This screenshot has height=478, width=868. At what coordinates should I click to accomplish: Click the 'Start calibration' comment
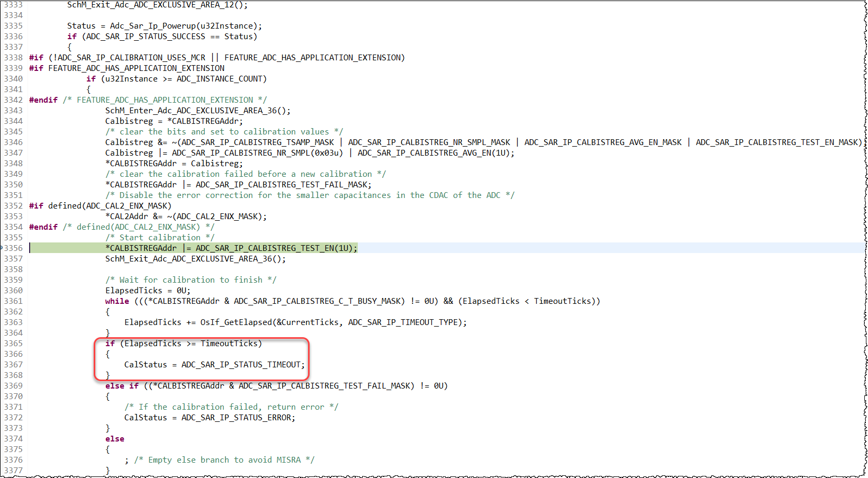coord(159,237)
